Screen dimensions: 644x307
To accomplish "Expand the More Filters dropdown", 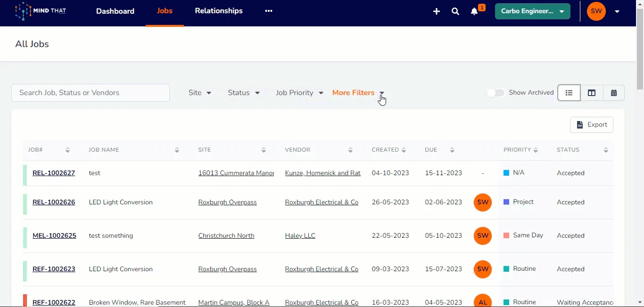I will 358,93.
